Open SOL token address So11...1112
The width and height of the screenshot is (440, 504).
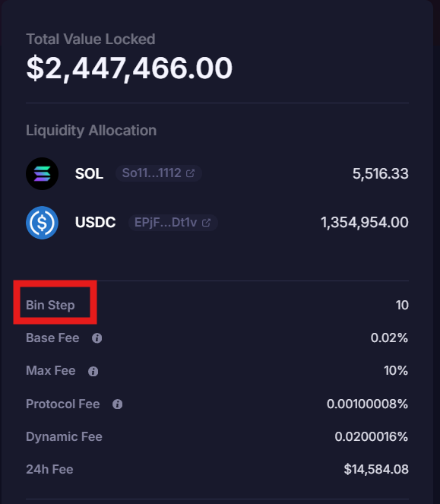pos(159,173)
